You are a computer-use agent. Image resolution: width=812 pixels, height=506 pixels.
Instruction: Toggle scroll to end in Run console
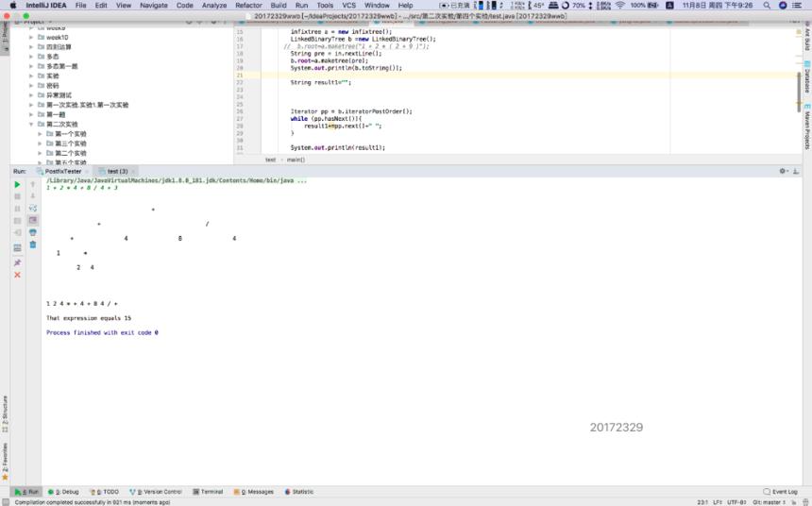tap(33, 221)
